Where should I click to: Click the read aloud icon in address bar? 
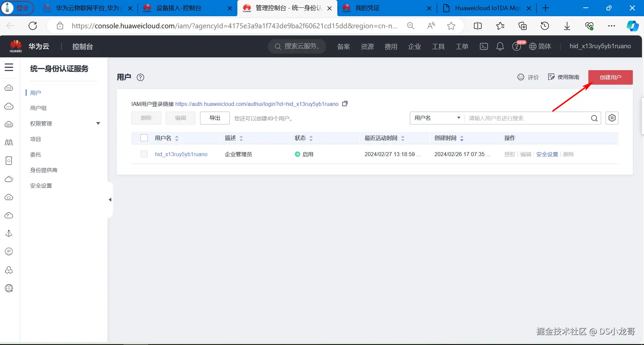coord(431,26)
